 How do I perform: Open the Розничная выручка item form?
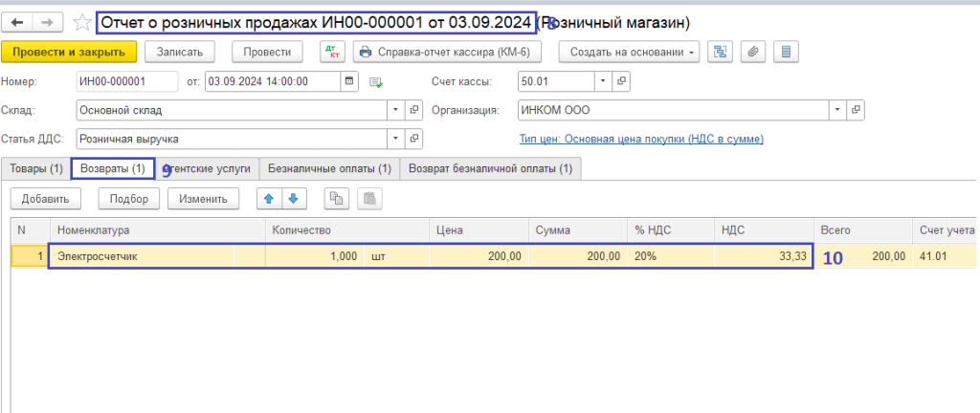click(x=413, y=140)
